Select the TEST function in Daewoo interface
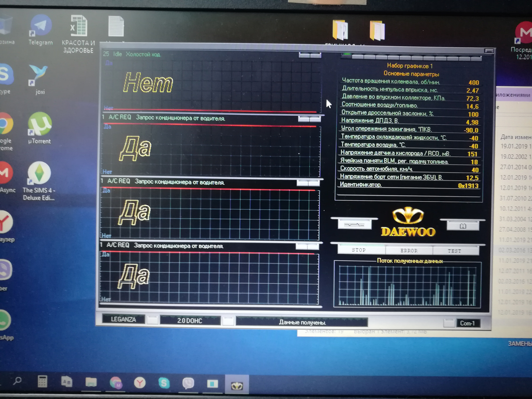 [454, 251]
